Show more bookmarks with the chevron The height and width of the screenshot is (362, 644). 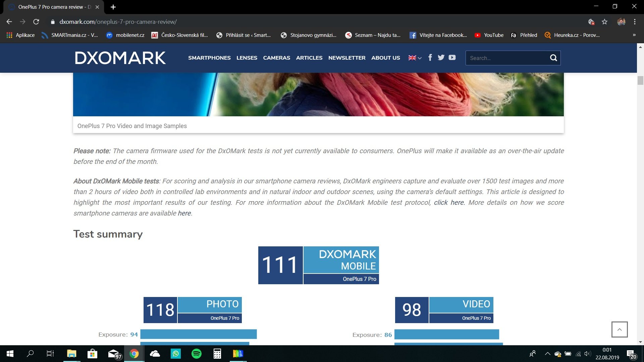point(634,35)
